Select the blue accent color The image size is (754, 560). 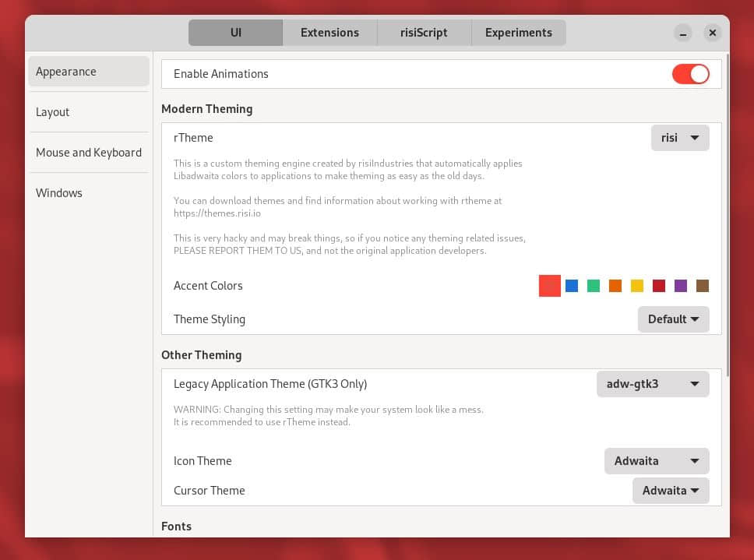click(x=572, y=286)
